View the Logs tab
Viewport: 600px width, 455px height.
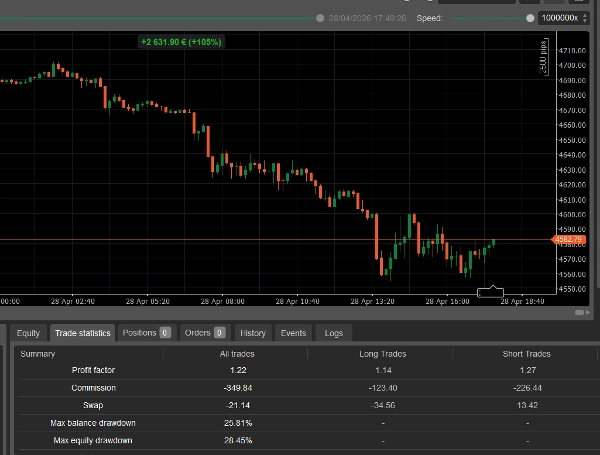pos(334,333)
